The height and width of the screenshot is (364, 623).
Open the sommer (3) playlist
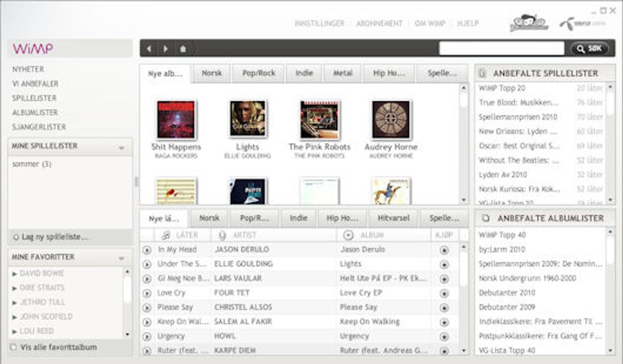(32, 164)
